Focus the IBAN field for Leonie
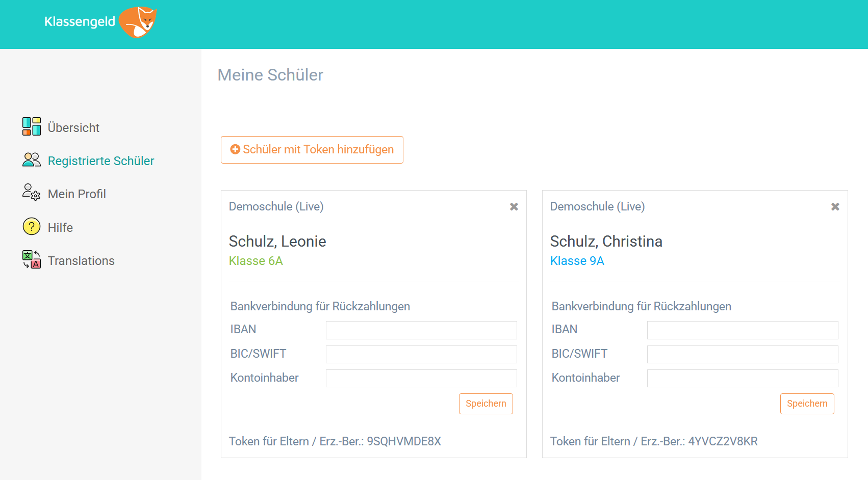The width and height of the screenshot is (868, 480). [421, 330]
